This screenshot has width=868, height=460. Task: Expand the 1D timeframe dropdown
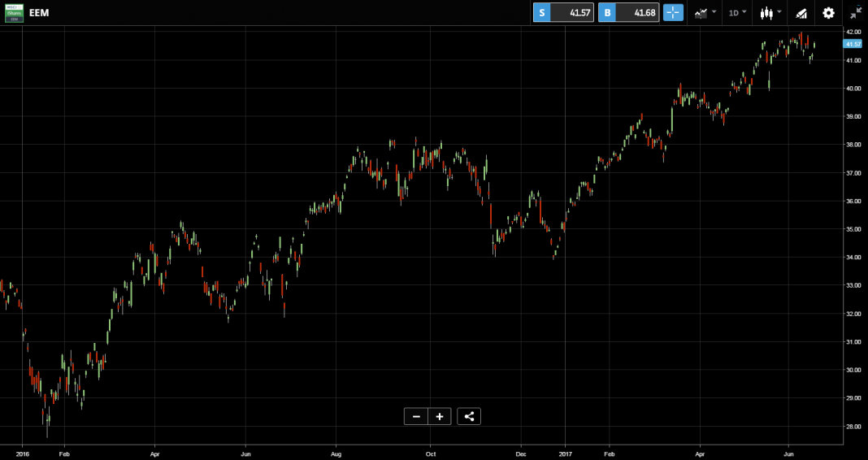(x=737, y=13)
